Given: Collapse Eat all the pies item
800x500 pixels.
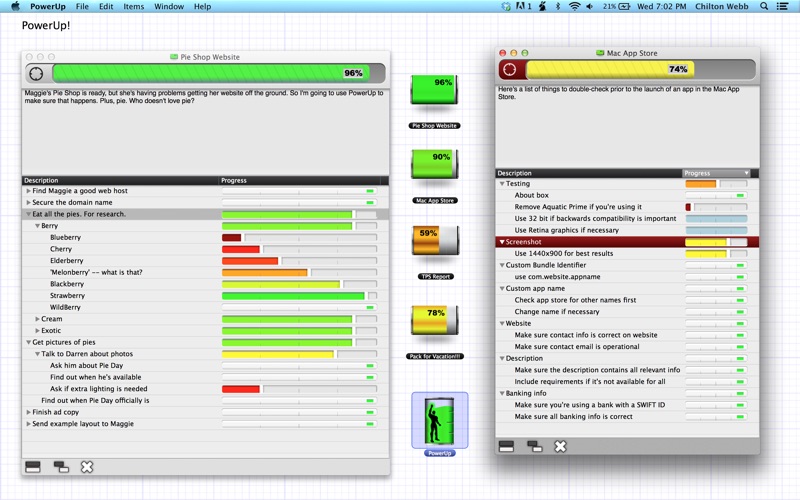Looking at the screenshot, I should coord(29,214).
